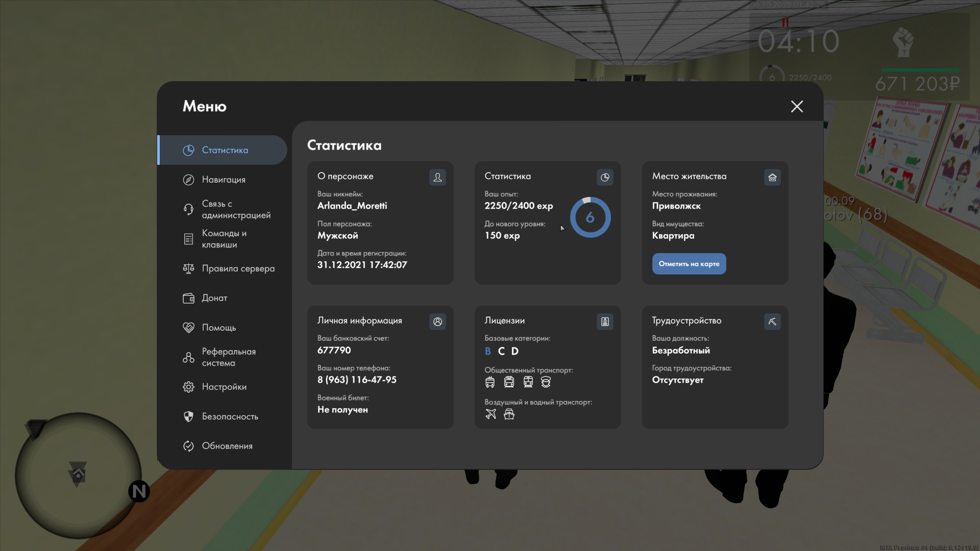Click the circular level 6 progress ring

click(590, 218)
